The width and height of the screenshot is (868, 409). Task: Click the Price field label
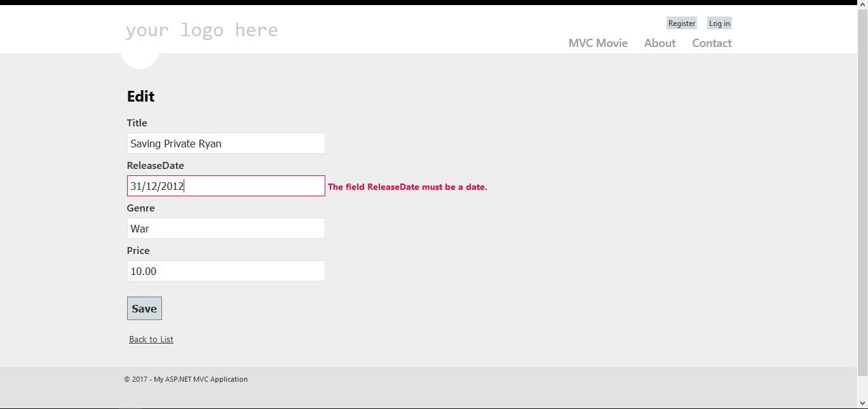point(138,251)
